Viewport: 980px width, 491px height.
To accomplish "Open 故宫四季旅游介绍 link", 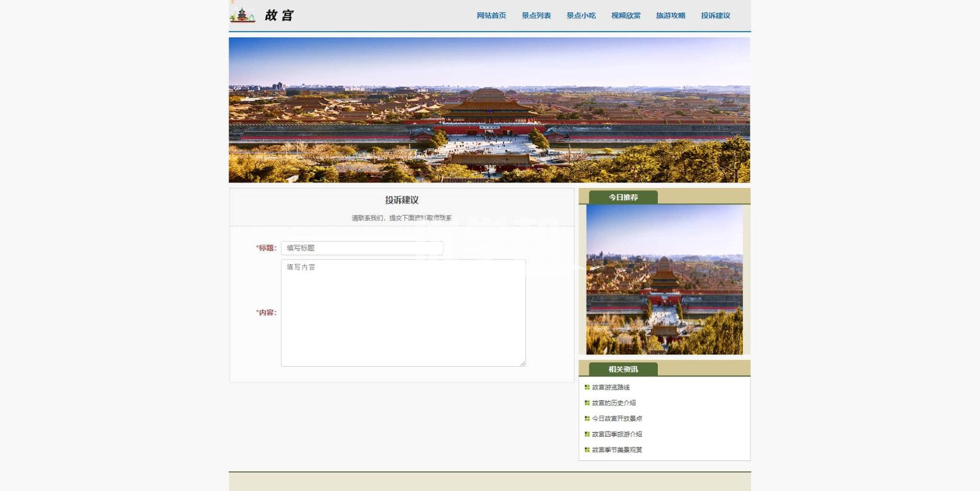I will 617,434.
